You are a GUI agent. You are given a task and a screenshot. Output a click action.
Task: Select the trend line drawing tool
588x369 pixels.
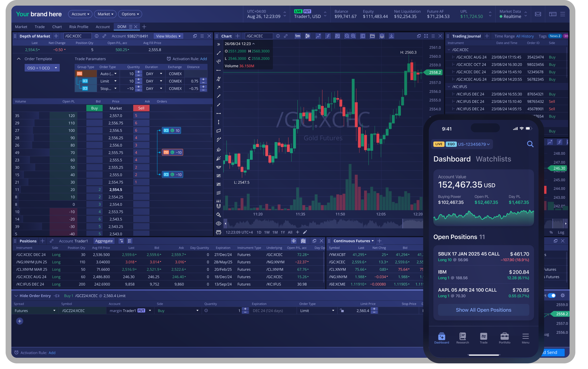tap(219, 53)
